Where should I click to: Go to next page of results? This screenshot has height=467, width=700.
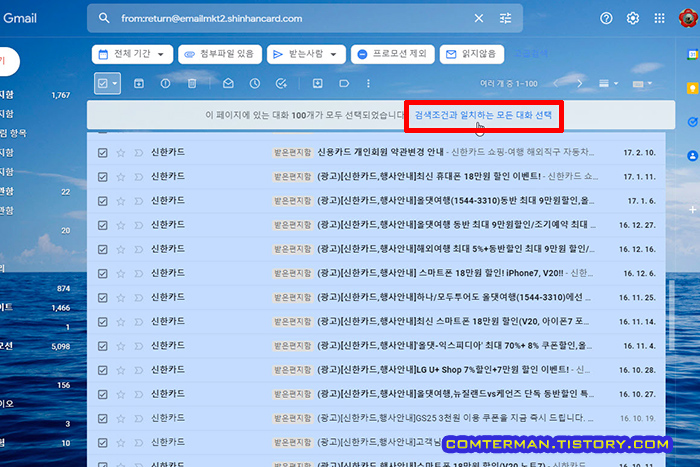coord(579,83)
